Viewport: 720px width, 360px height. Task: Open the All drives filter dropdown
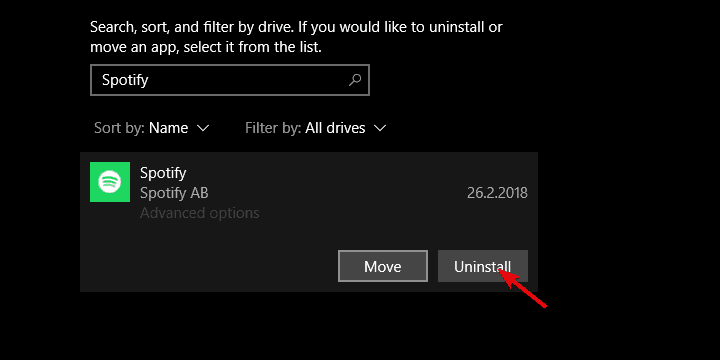click(x=315, y=128)
